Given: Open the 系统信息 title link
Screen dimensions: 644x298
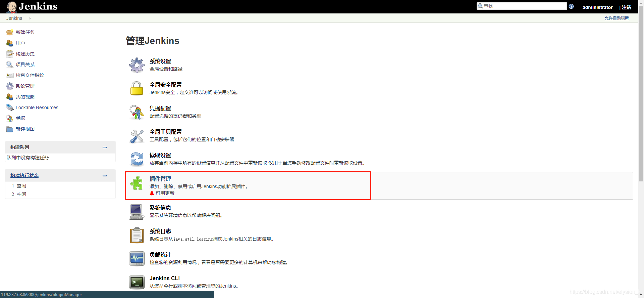Looking at the screenshot, I should [x=160, y=208].
